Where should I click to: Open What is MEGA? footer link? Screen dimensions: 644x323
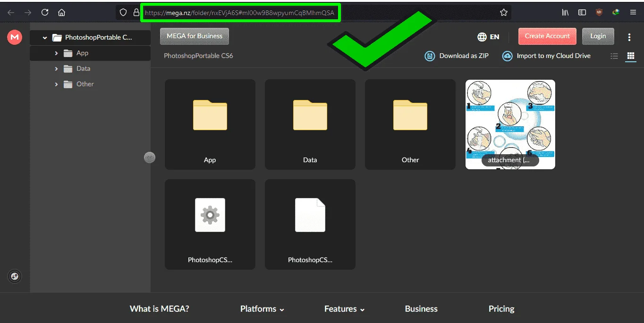[160, 309]
